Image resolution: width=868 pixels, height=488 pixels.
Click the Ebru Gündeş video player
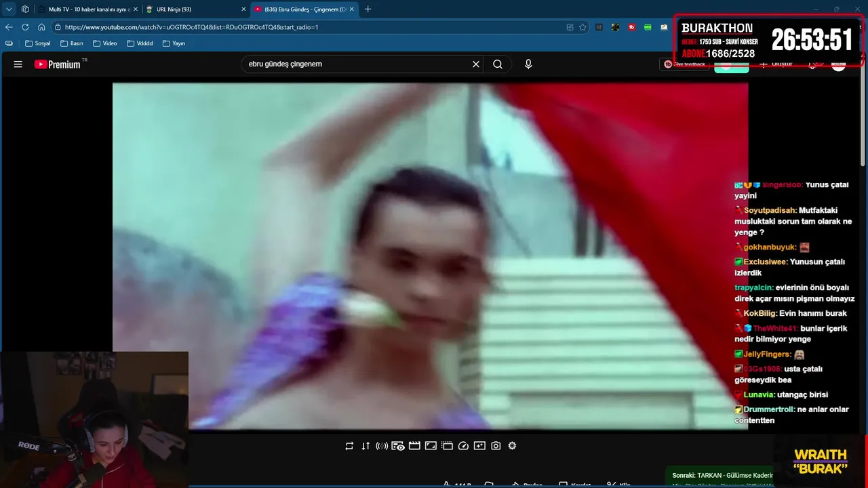[430, 256]
